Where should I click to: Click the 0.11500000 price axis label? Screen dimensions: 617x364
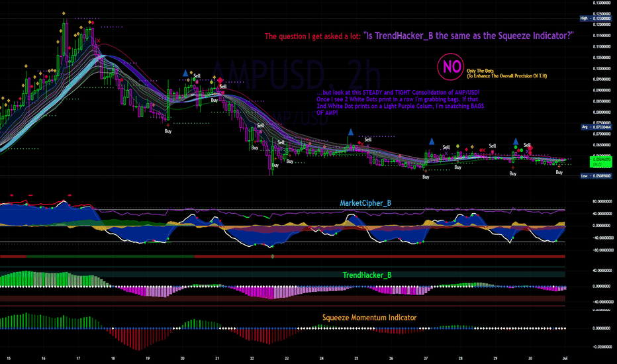pyautogui.click(x=602, y=36)
